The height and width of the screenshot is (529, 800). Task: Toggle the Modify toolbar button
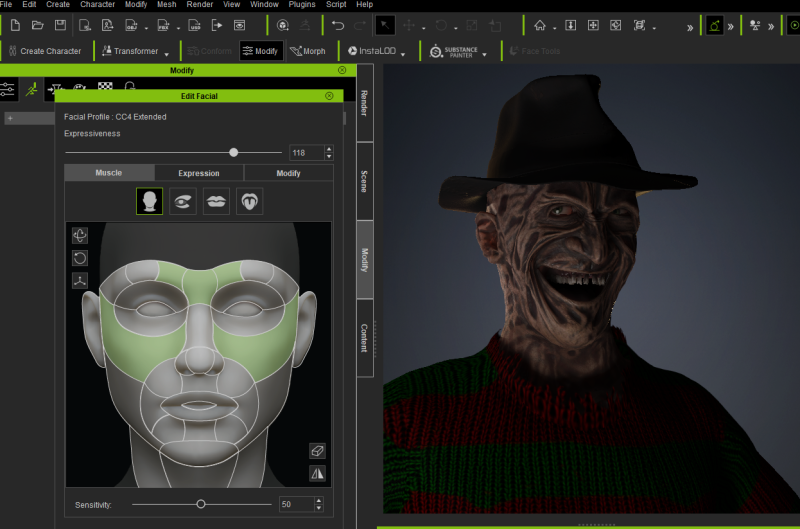point(261,51)
